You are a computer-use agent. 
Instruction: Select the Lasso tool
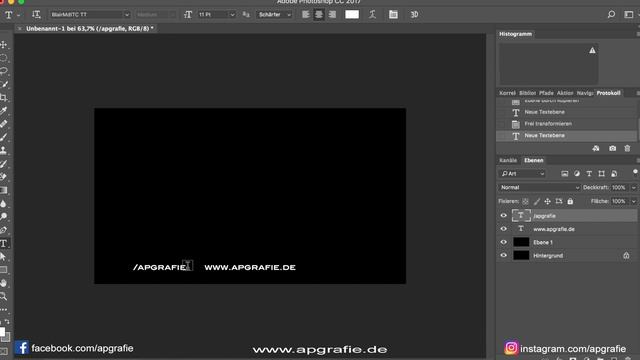[x=4, y=71]
